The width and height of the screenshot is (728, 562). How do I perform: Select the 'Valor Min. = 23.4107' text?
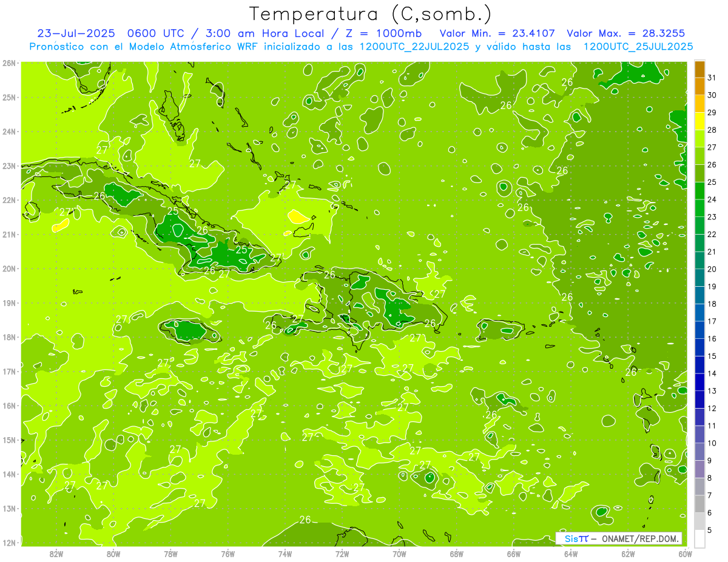pyautogui.click(x=497, y=33)
